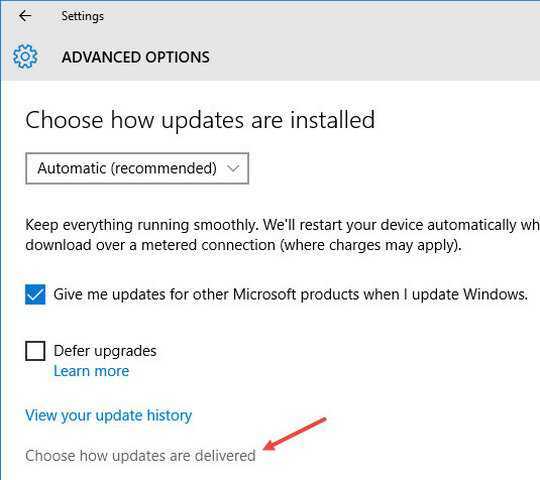540x480 pixels.
Task: Click the Give me updates for other Microsoft products label
Action: point(291,294)
